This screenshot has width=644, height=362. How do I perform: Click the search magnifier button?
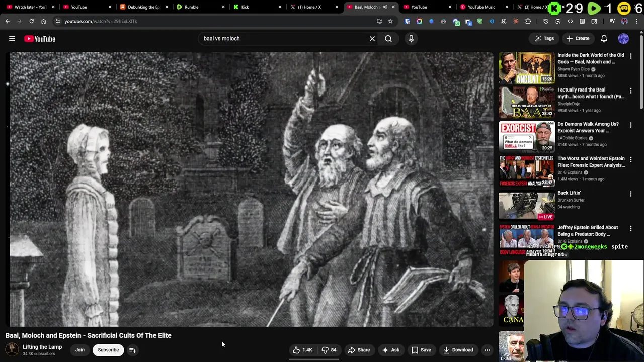[x=388, y=38]
